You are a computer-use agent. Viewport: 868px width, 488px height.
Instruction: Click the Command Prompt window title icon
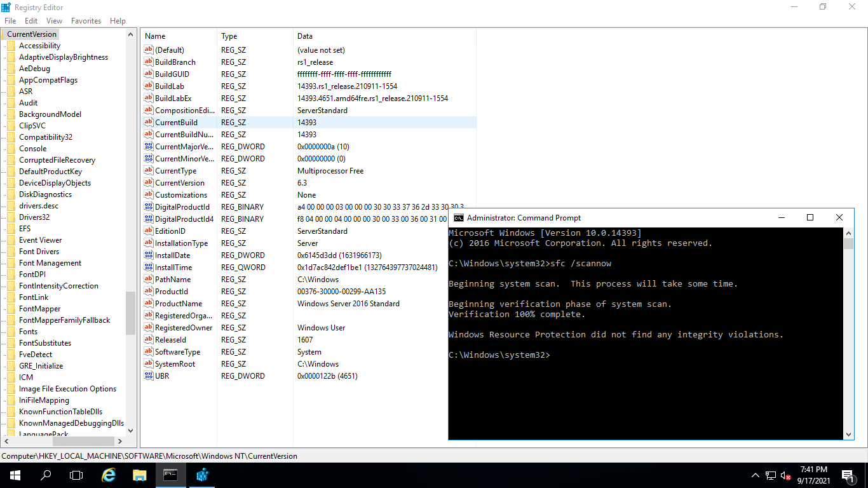[458, 217]
